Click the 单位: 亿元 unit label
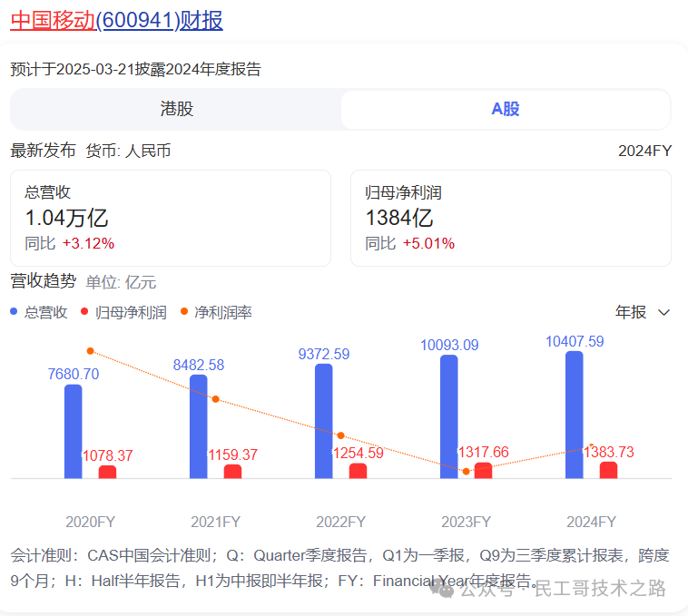 click(x=121, y=282)
